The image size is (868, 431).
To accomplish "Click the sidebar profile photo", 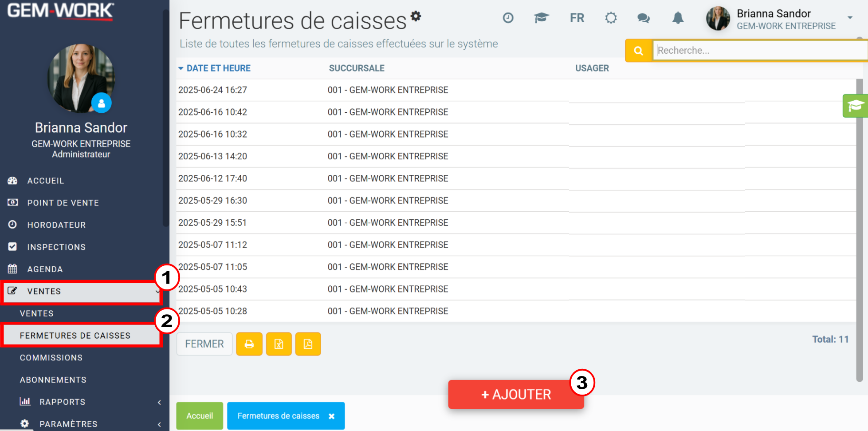I will (81, 78).
